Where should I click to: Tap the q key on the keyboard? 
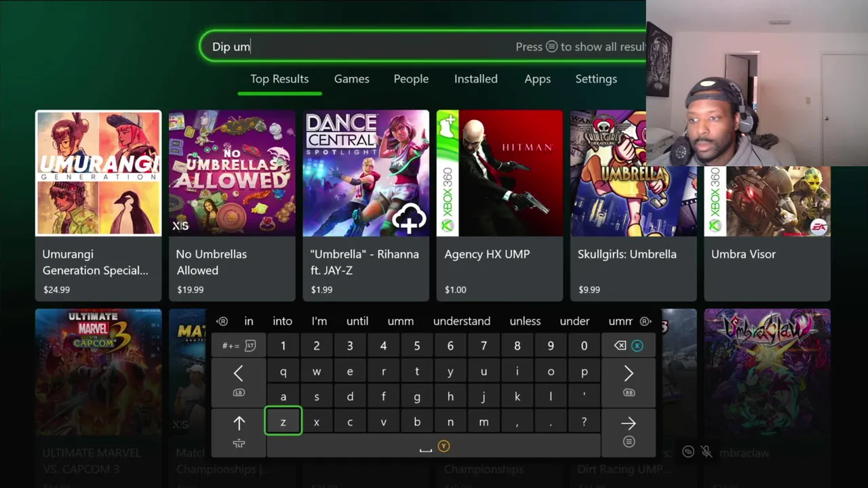pos(283,371)
